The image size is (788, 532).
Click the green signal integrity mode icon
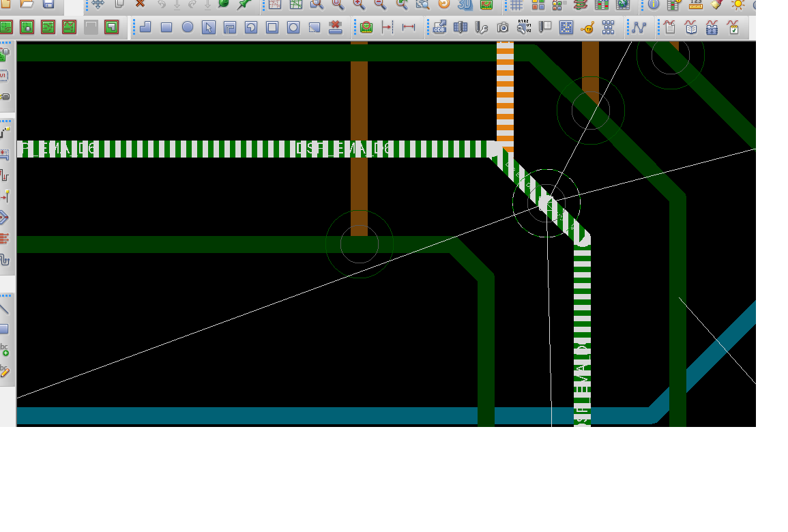(70, 27)
